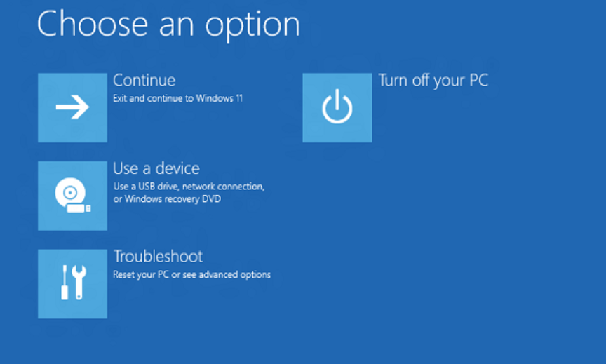Click the screwdriver in the Troubleshoot tile
Viewport: 606px width, 364px height.
tap(65, 283)
